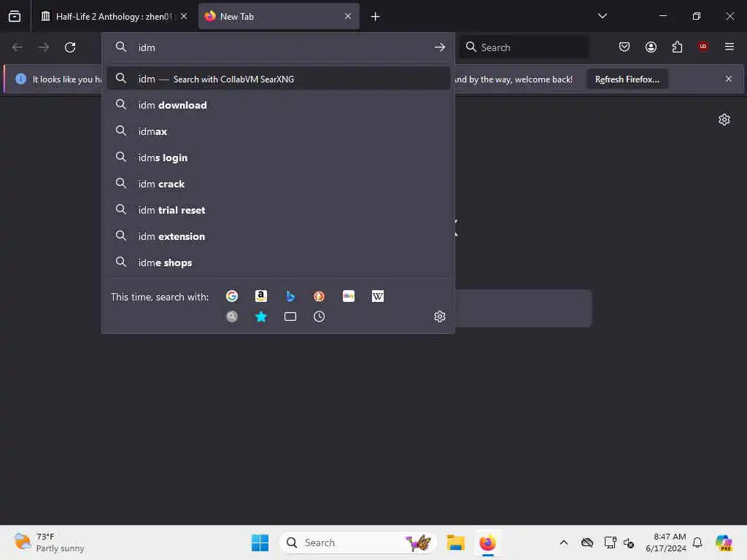Search bookmarks using the blue star icon

click(260, 316)
